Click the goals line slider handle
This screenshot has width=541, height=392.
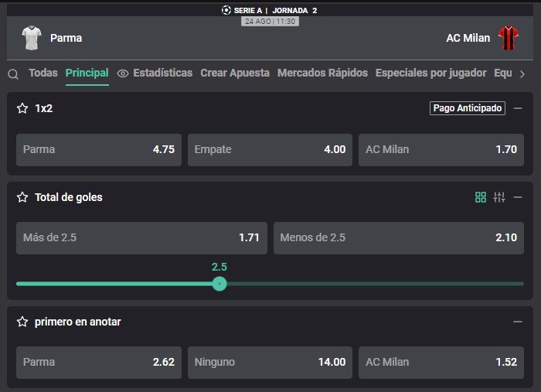coord(219,284)
